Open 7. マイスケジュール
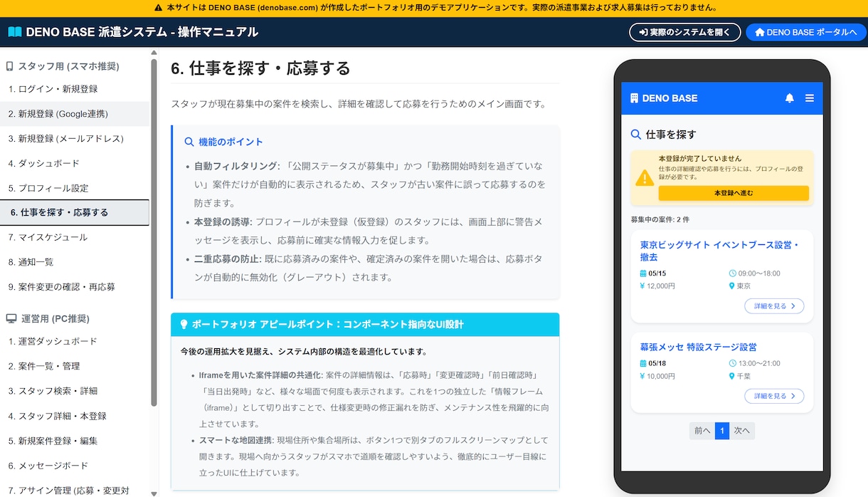Viewport: 868px width, 497px height. point(75,237)
